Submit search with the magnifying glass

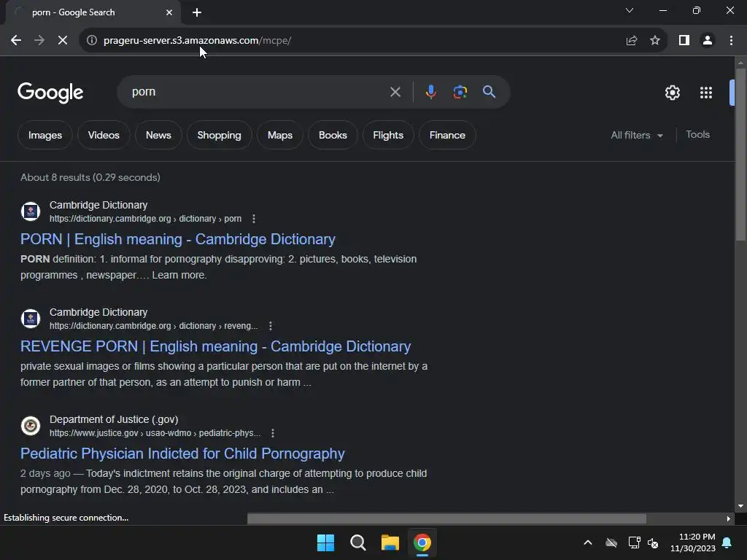point(489,92)
